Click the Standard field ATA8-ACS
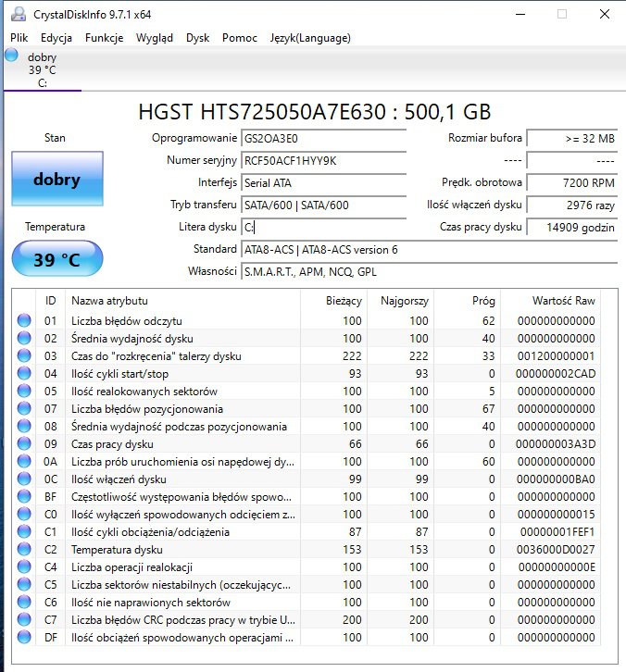The height and width of the screenshot is (672, 626). (429, 250)
